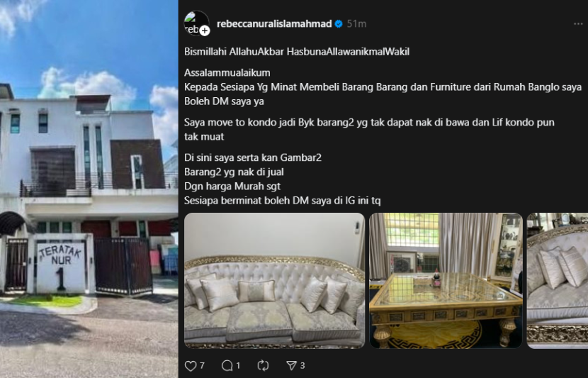Click the Bismillahi opening line of post

coord(297,52)
